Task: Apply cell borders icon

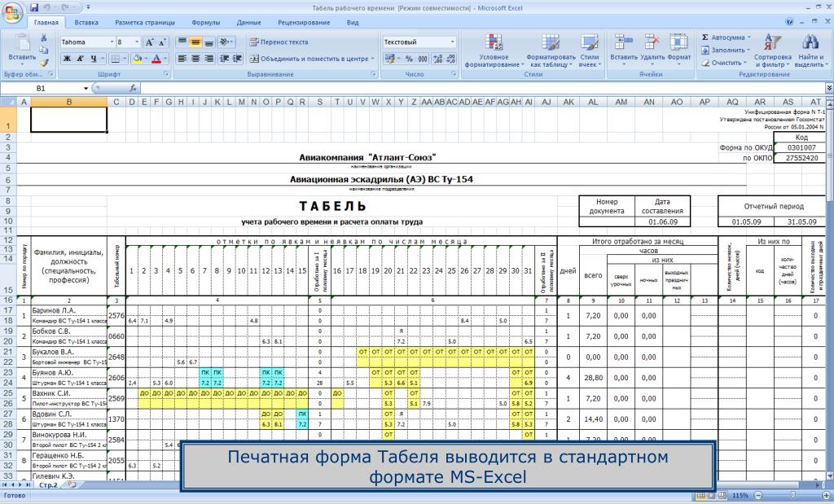Action: (116, 59)
